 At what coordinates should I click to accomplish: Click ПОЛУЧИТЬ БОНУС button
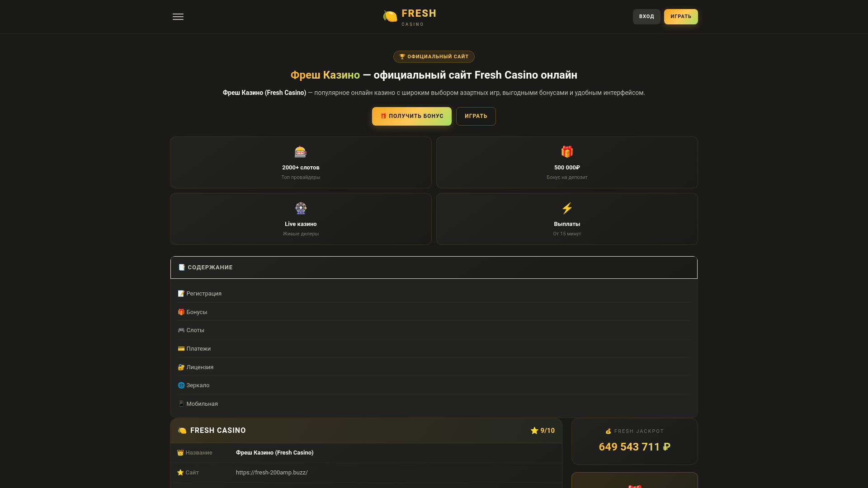pyautogui.click(x=412, y=116)
